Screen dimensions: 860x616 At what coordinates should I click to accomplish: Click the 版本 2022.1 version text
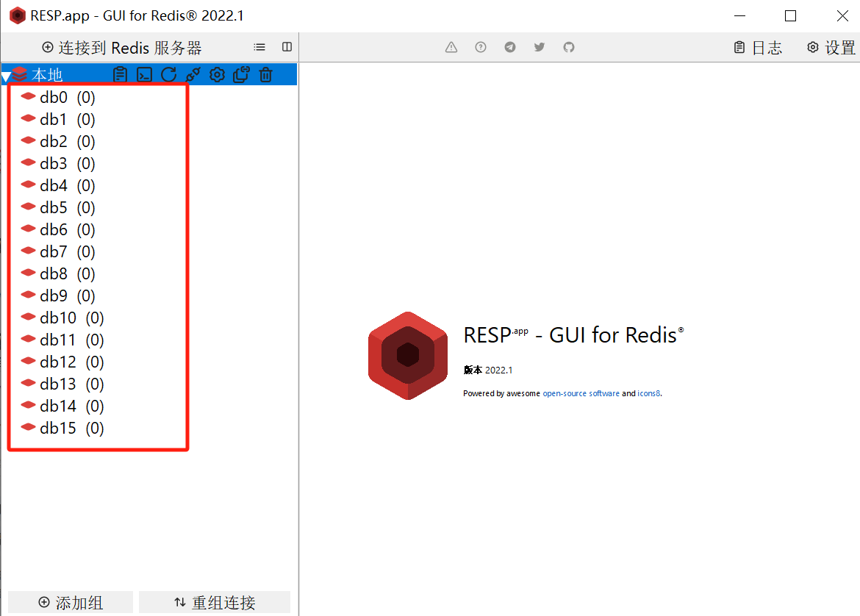(487, 370)
